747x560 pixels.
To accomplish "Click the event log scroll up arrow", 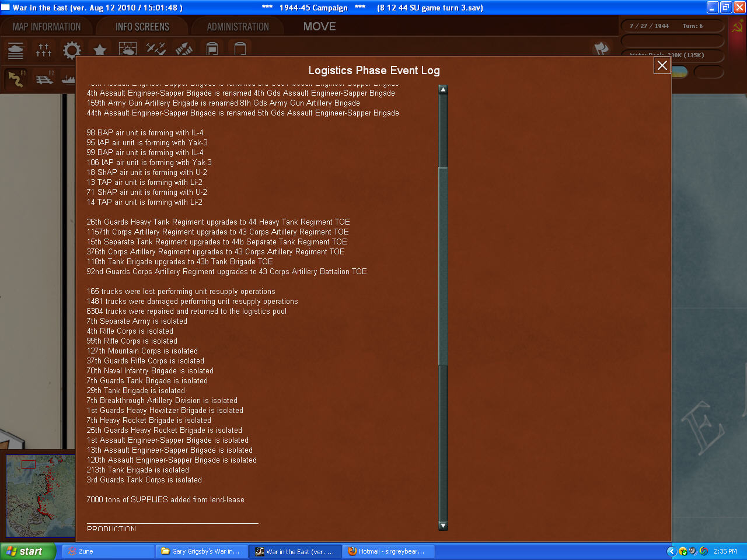I will [x=443, y=89].
